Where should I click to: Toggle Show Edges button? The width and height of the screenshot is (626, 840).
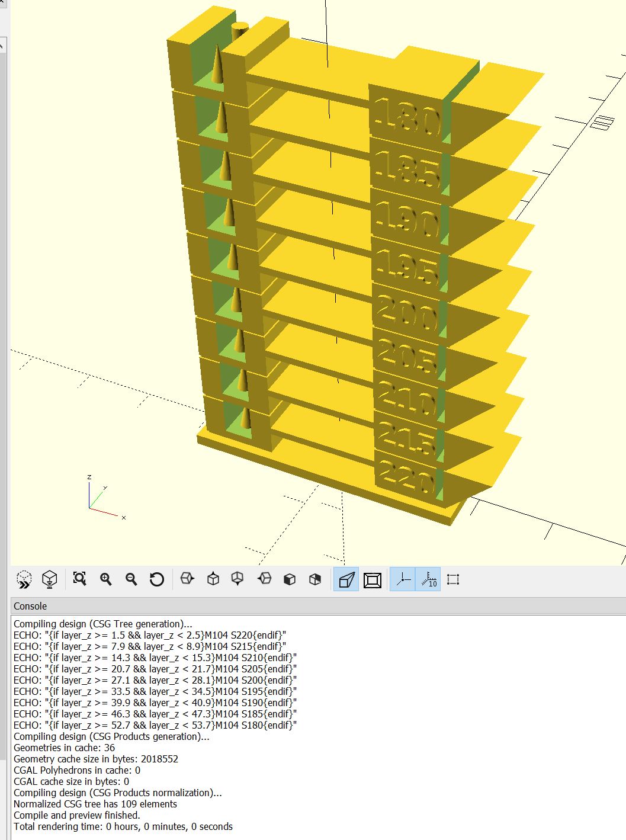click(x=453, y=579)
